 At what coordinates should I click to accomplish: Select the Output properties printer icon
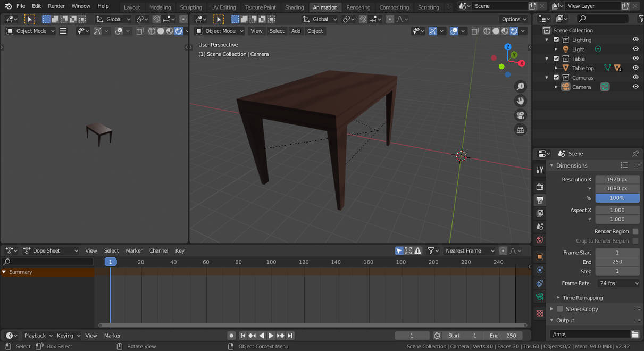tap(540, 200)
